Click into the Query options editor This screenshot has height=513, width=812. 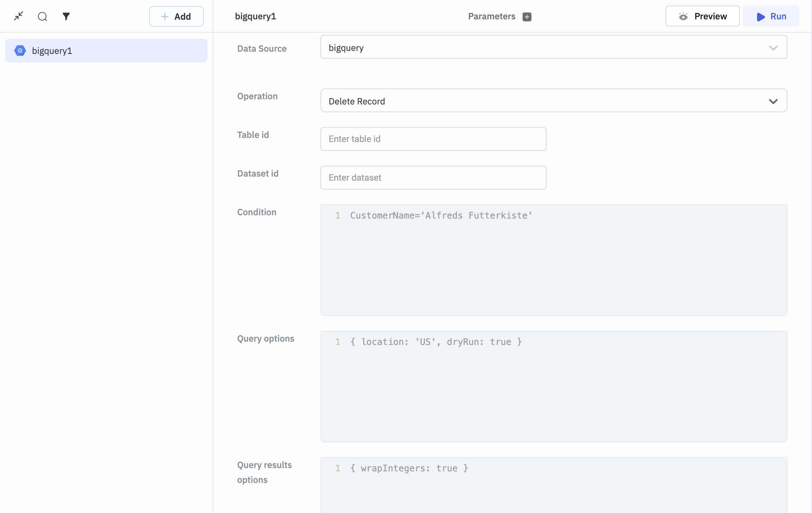point(553,386)
